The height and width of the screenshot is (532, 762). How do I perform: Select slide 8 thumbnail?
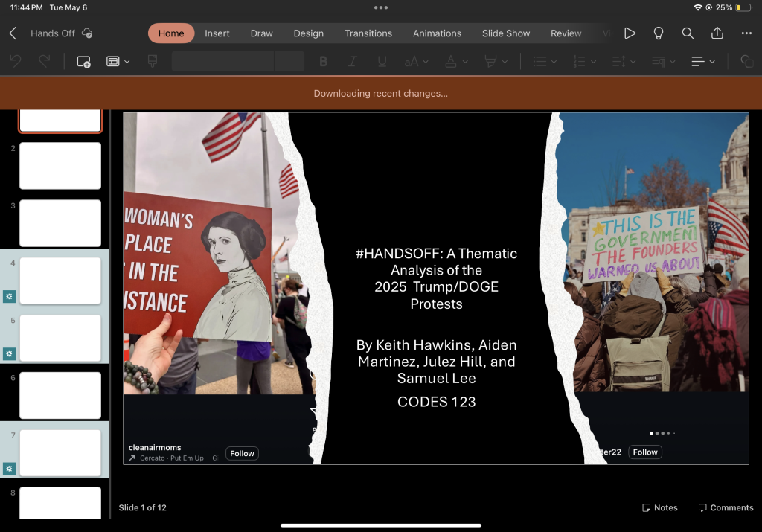click(60, 503)
